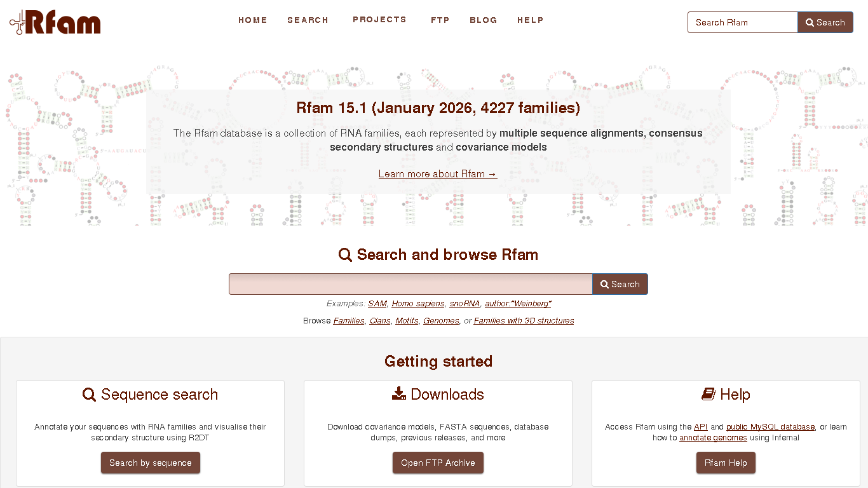The image size is (868, 488).
Task: Click the Rfam Help button
Action: point(726,463)
